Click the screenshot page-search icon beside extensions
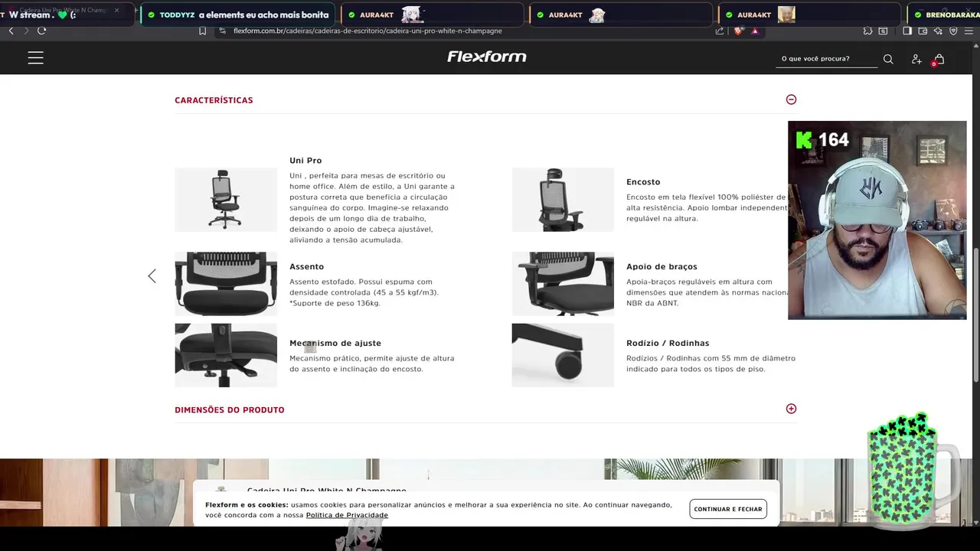The image size is (980, 551). coord(883,31)
